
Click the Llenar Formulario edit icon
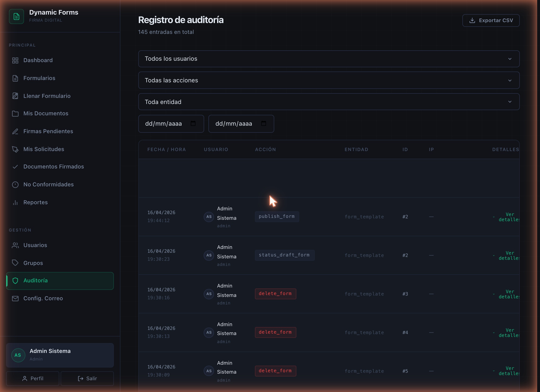click(15, 96)
